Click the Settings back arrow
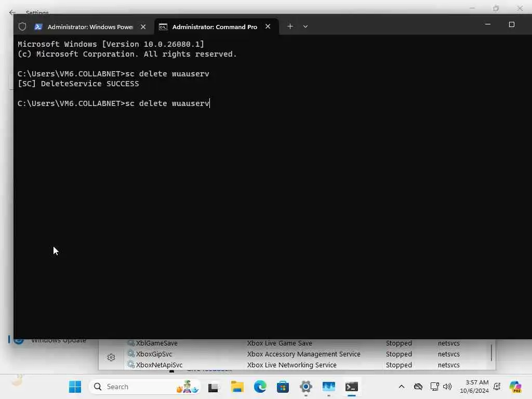 pos(12,12)
